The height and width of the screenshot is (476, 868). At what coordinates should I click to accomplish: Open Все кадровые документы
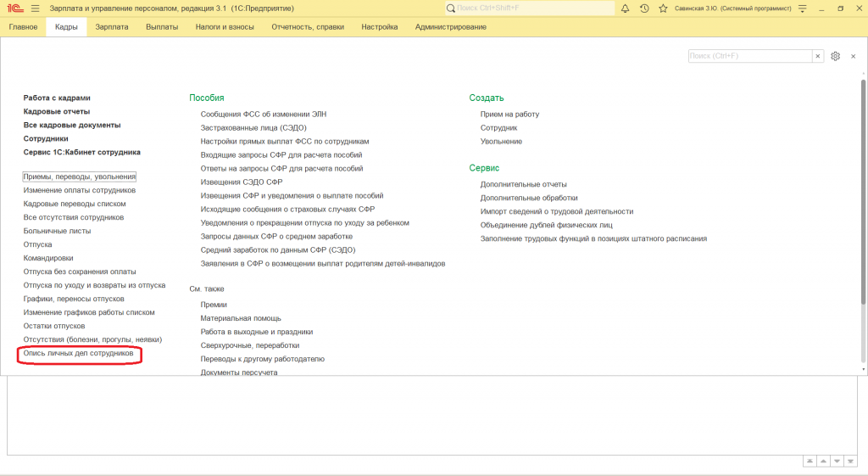(72, 126)
